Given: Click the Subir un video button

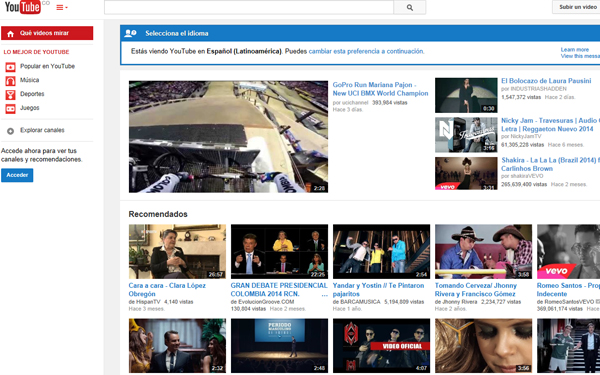Looking at the screenshot, I should pyautogui.click(x=577, y=7).
